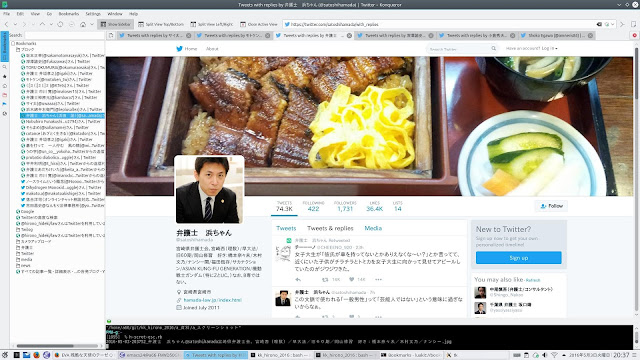Reload the page with Reload icon
The height and width of the screenshot is (360, 640).
tap(60, 24)
